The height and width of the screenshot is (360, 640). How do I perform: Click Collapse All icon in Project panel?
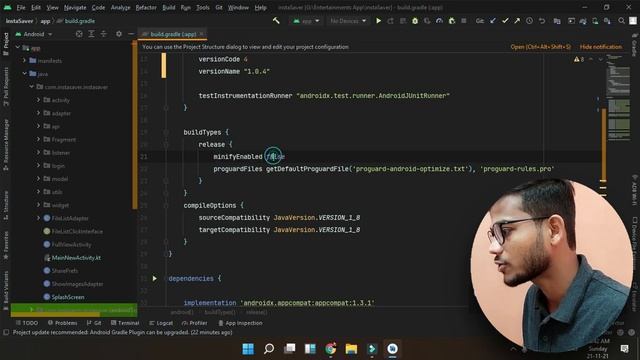pyautogui.click(x=104, y=34)
